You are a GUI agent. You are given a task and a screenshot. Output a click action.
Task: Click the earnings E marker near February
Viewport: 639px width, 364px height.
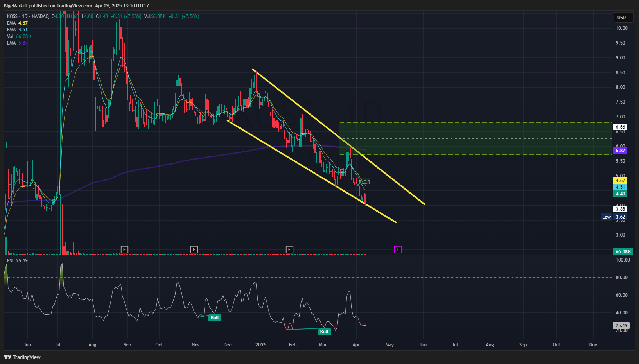coord(289,249)
